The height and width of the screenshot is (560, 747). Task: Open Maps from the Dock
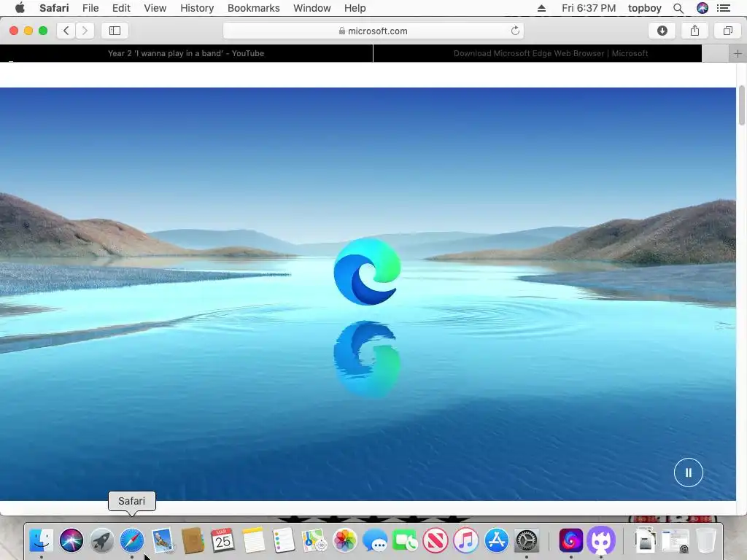click(314, 540)
